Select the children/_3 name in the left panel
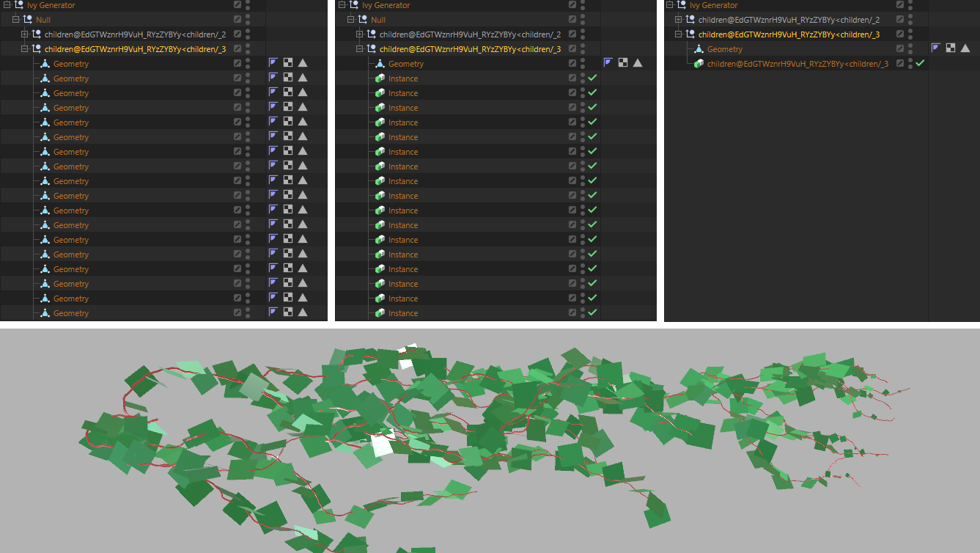The height and width of the screenshot is (553, 980). click(134, 49)
